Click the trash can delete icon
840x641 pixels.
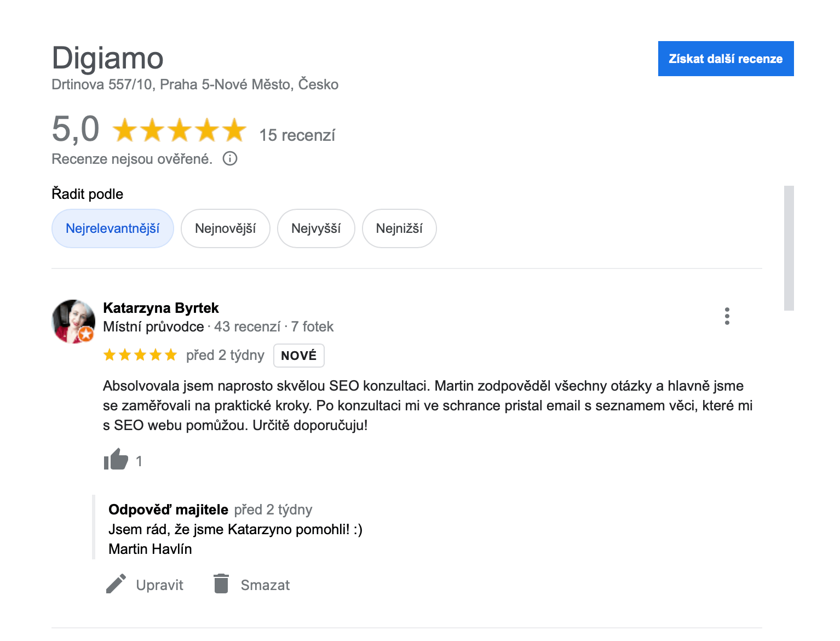(x=221, y=583)
